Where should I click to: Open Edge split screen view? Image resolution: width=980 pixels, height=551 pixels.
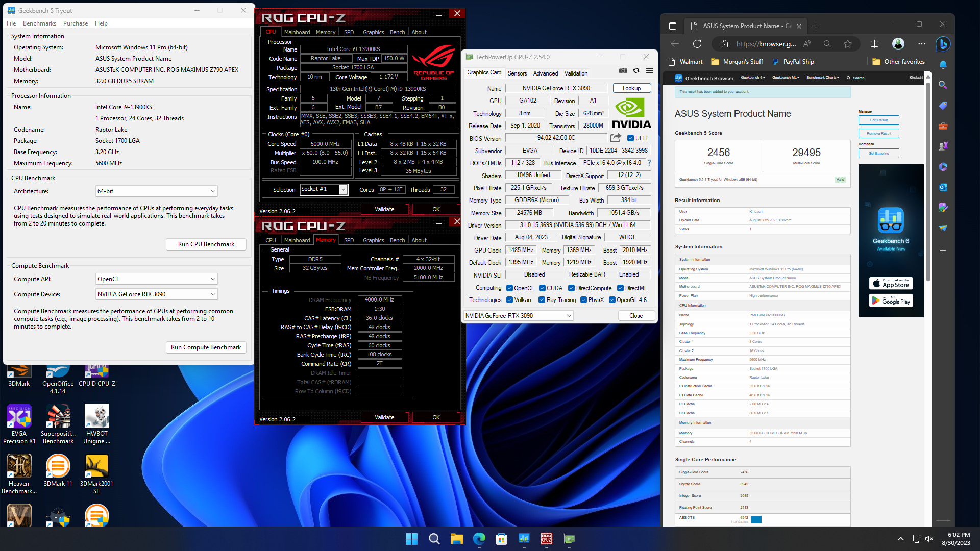point(874,44)
